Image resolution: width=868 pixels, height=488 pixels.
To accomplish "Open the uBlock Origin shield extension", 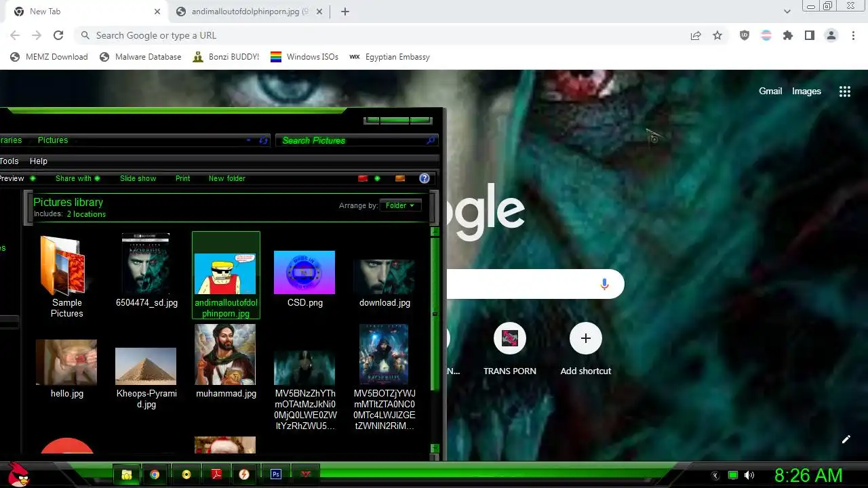I will tap(745, 35).
